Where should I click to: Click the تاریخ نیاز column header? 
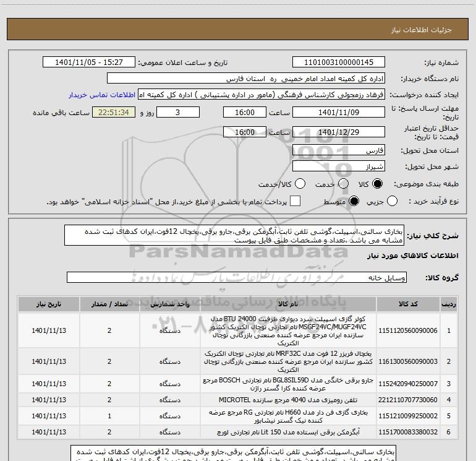click(x=49, y=304)
